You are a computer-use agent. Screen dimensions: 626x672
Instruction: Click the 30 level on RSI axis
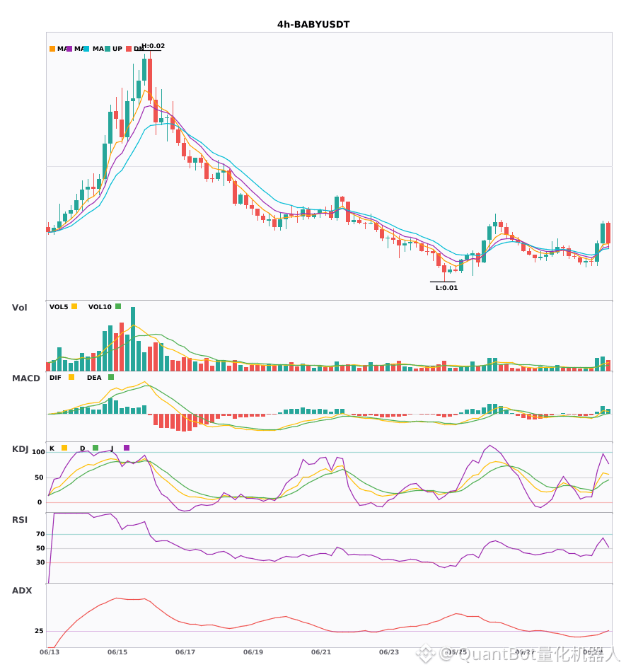point(40,562)
